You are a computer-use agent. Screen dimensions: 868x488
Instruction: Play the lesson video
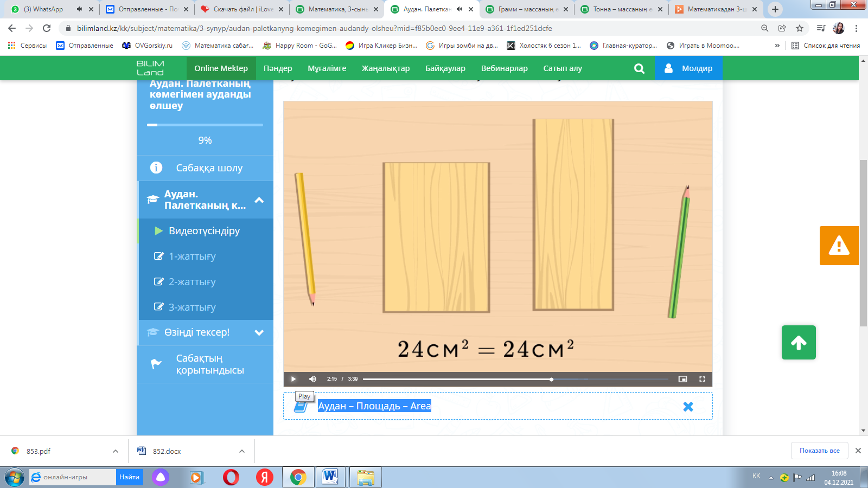pos(293,379)
